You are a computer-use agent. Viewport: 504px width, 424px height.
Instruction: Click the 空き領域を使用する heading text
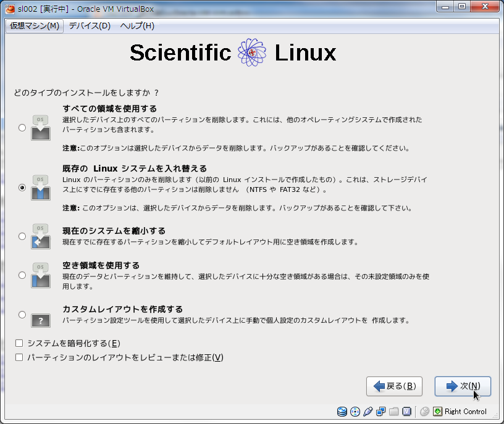coord(101,265)
